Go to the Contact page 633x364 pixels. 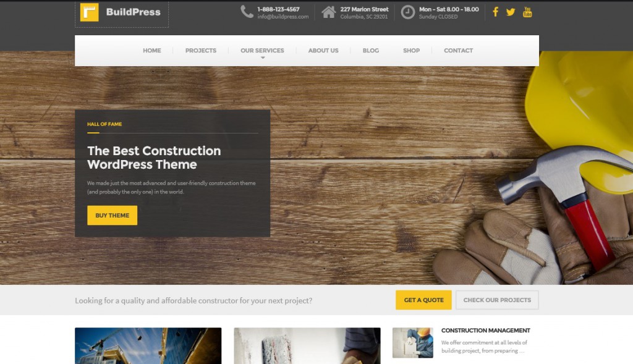[x=458, y=51]
